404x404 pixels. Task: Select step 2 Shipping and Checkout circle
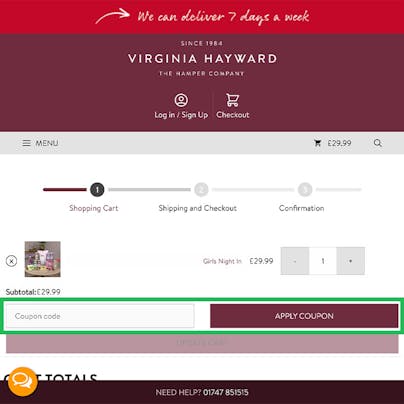(201, 190)
